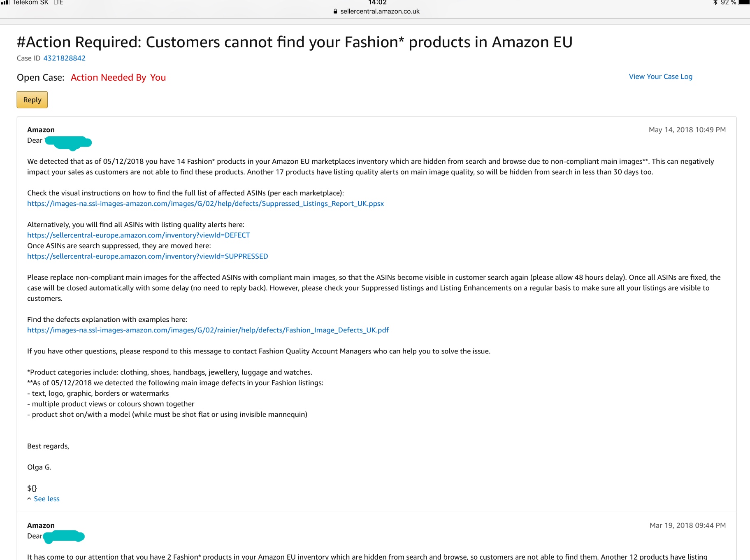The image size is (750, 560).
Task: Open View Your Case Log
Action: 660,77
